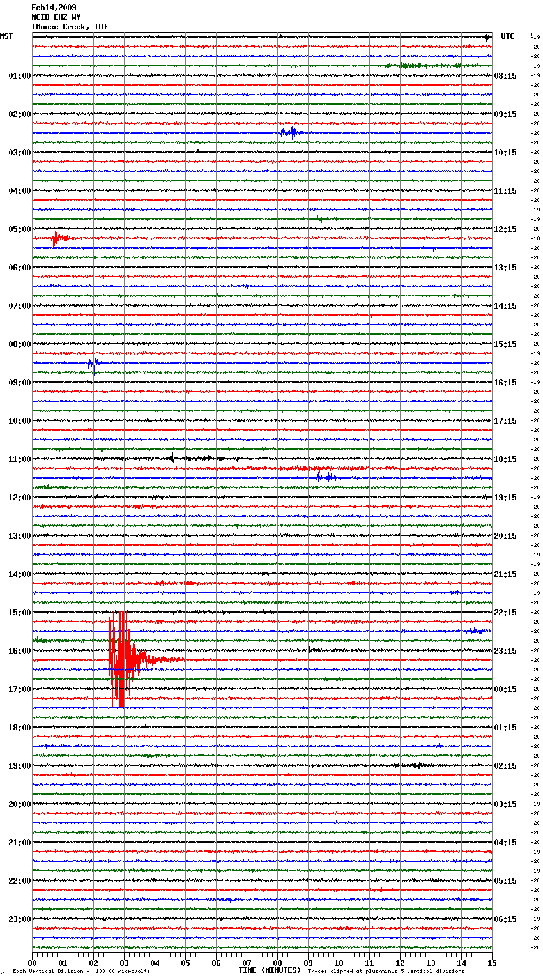Click the Traces clipped footnote text
This screenshot has height=980, width=543.
click(x=386, y=972)
